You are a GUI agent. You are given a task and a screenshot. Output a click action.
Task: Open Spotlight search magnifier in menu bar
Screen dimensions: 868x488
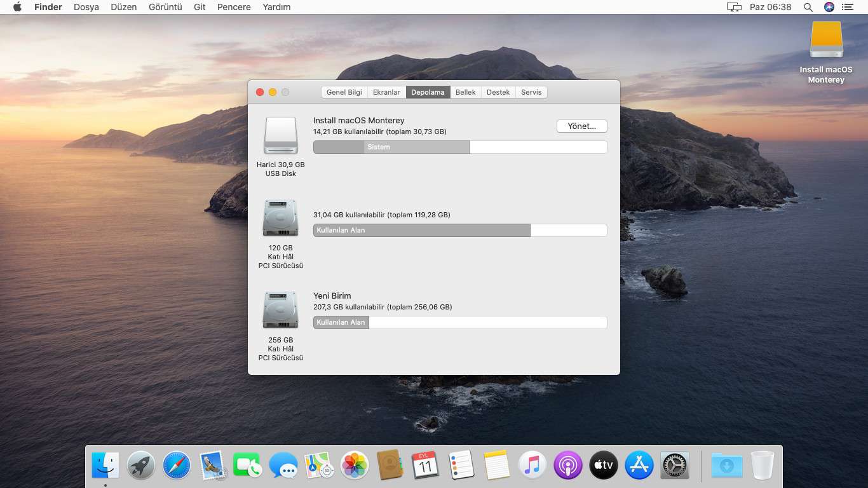click(808, 7)
